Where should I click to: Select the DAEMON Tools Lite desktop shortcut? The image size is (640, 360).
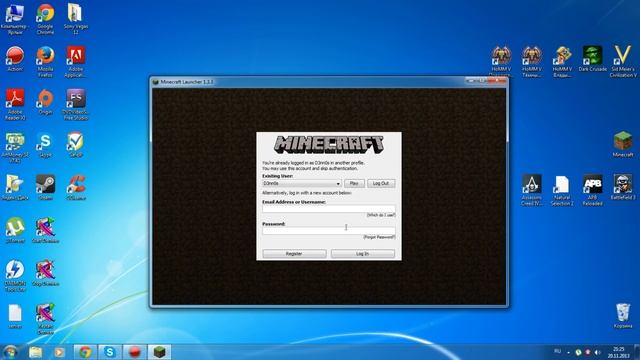[15, 276]
